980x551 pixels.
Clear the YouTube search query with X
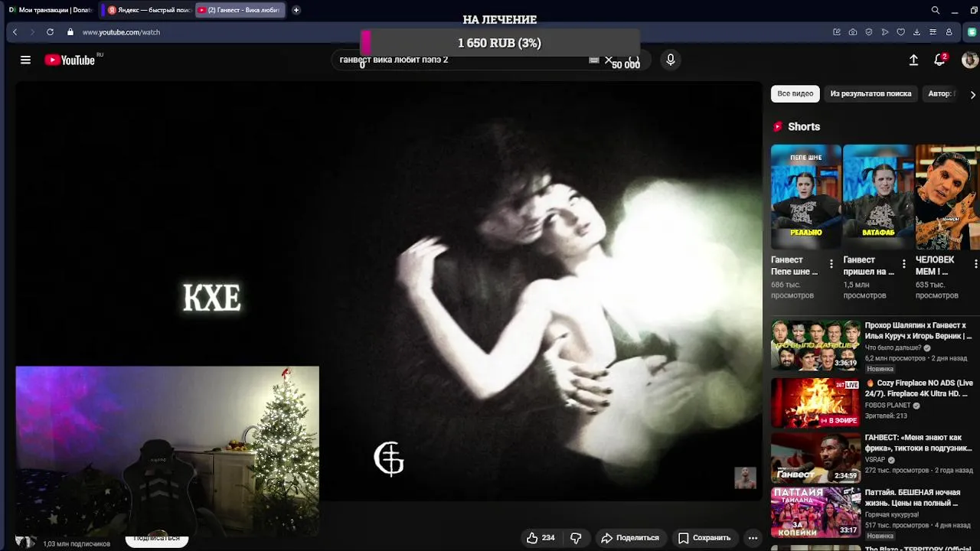(x=609, y=60)
